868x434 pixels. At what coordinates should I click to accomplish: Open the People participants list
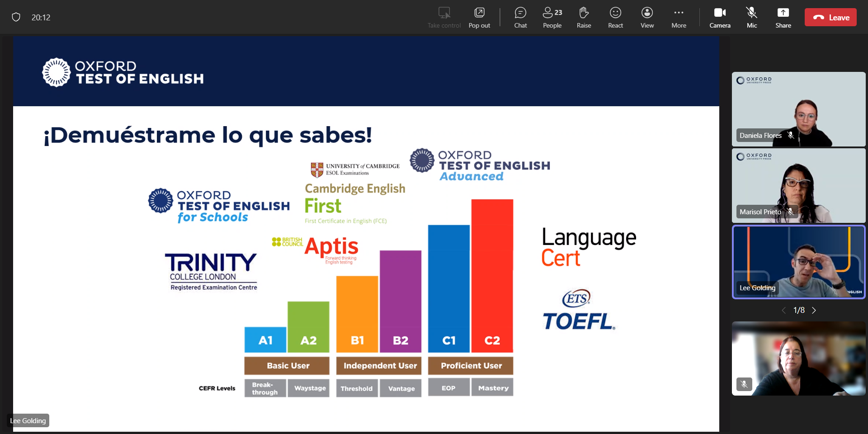coord(552,18)
